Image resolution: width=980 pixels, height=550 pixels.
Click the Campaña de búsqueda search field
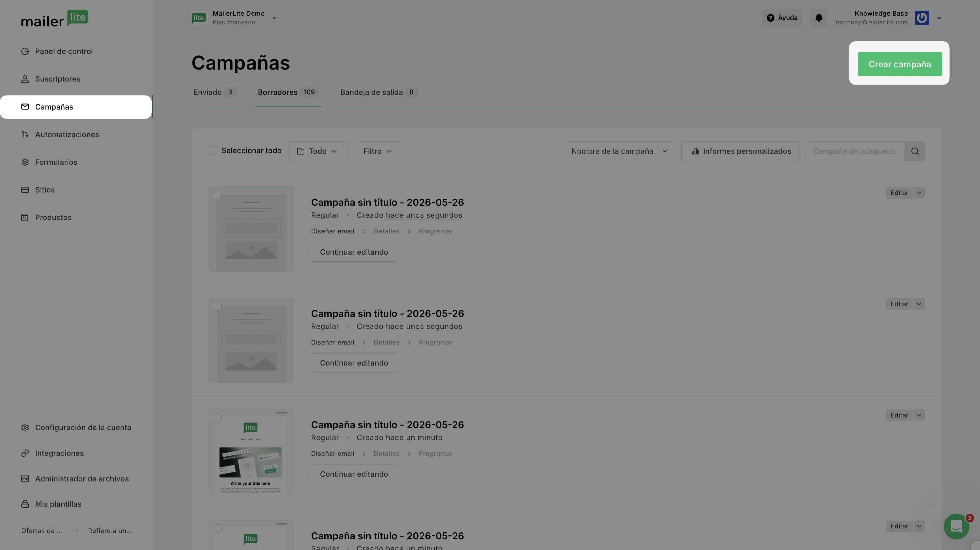(856, 151)
